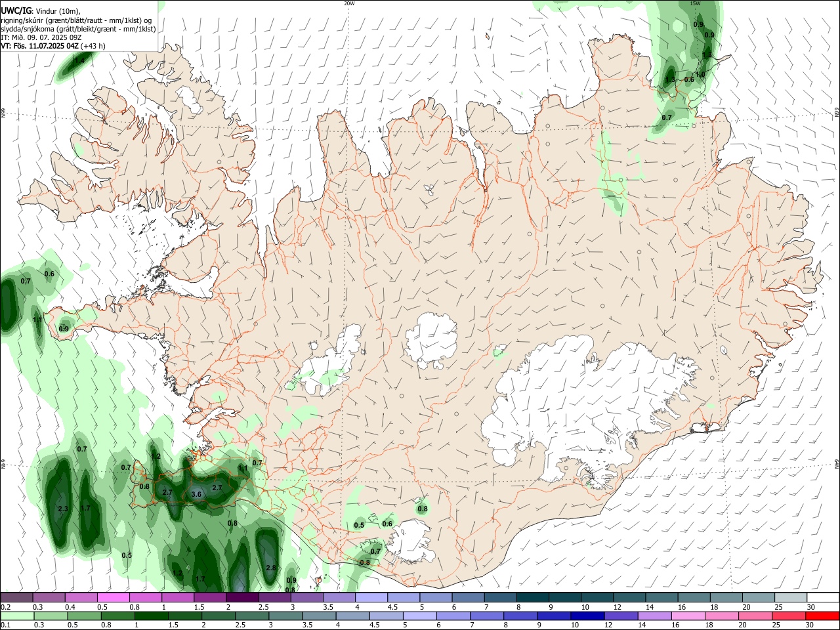Select the upper legend swatch starting at 0.2
This screenshot has width=840, height=630.
[16, 597]
